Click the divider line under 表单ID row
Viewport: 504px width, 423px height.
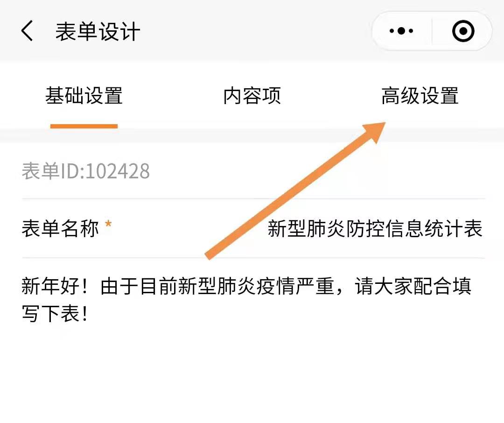[253, 199]
